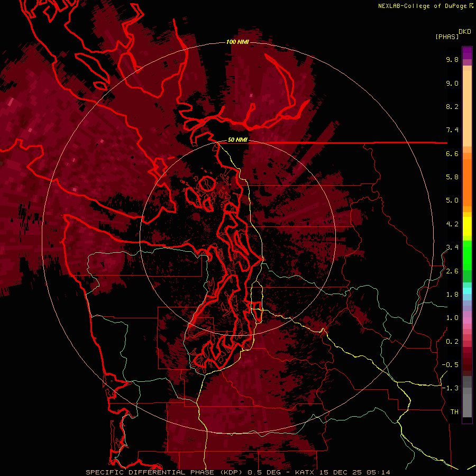Click the -0.5 scale value

450,365
